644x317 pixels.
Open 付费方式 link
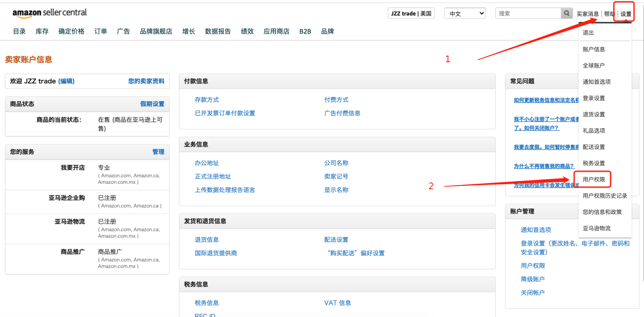(x=336, y=100)
